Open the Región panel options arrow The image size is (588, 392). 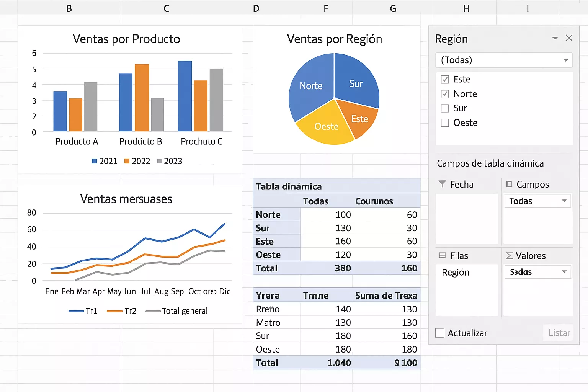(x=555, y=38)
